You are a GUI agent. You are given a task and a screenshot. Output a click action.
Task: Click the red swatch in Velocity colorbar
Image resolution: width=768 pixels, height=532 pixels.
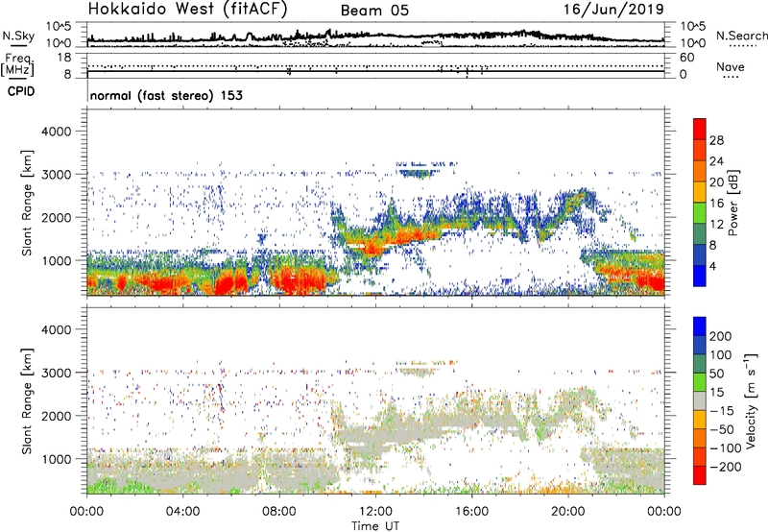[x=700, y=475]
